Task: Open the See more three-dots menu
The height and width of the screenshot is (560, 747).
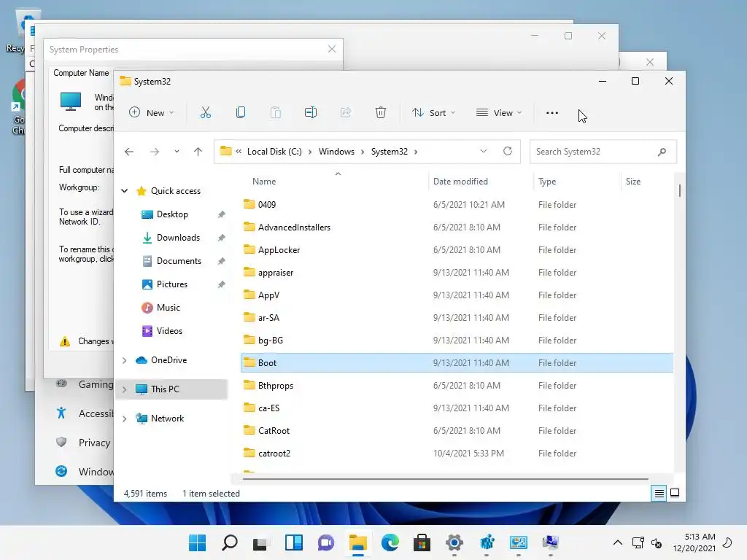Action: pos(552,113)
